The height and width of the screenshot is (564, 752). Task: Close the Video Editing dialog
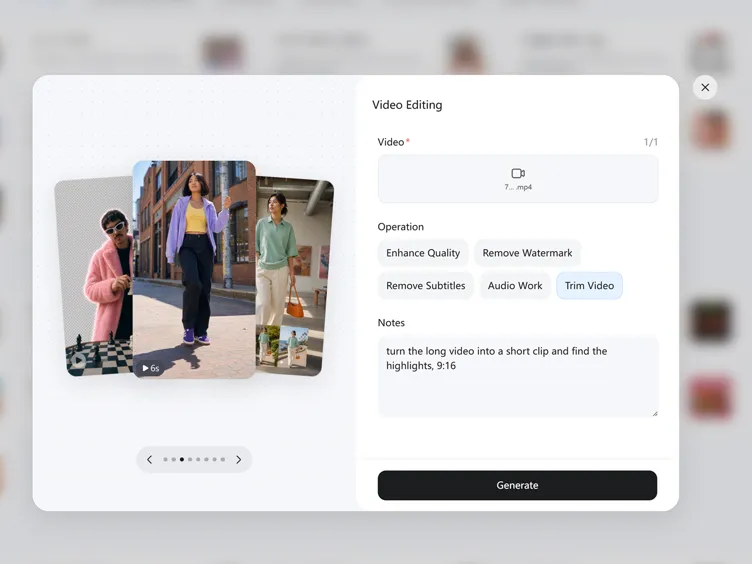tap(705, 87)
